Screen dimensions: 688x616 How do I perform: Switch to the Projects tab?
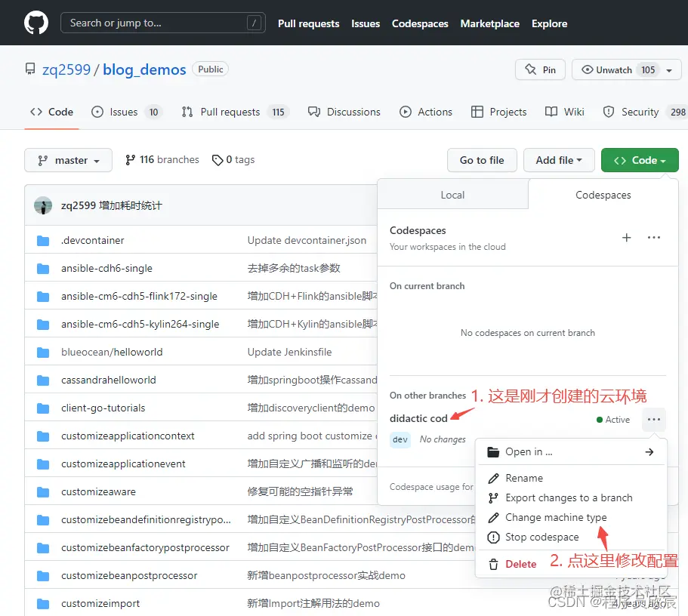[x=498, y=112]
